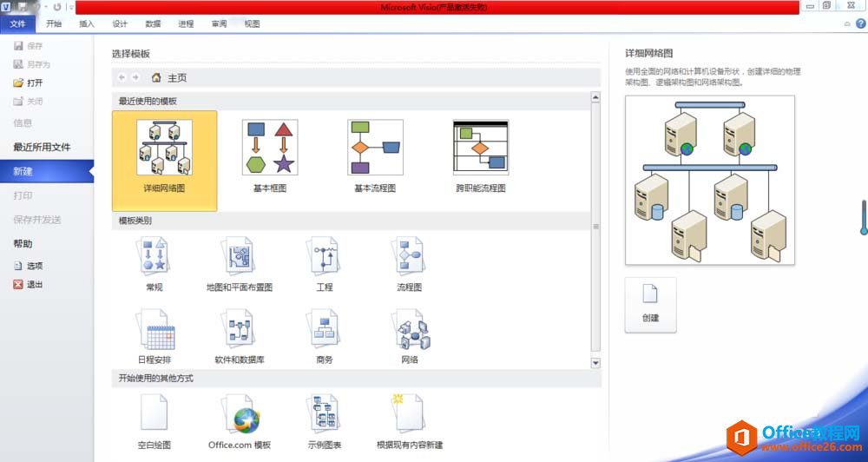Click 打开 in the sidebar
This screenshot has height=462, width=868.
click(28, 82)
